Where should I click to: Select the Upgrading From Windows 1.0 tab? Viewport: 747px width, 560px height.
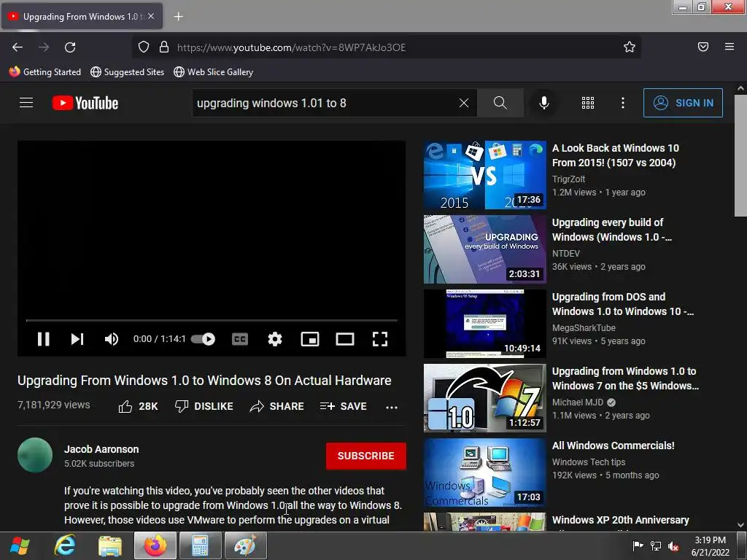click(x=82, y=16)
